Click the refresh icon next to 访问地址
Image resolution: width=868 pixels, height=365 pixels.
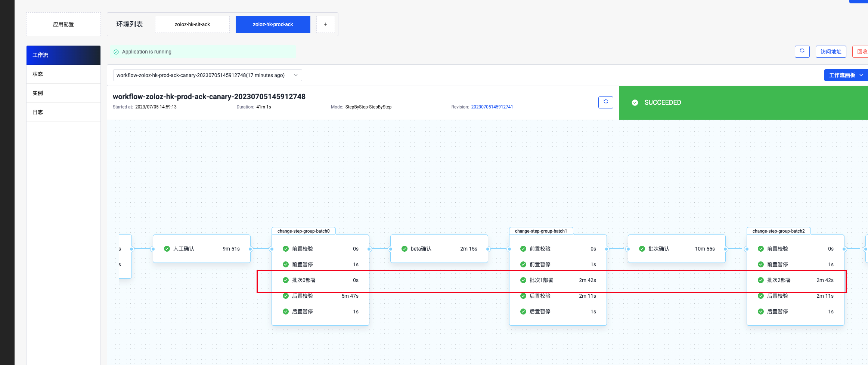[802, 51]
